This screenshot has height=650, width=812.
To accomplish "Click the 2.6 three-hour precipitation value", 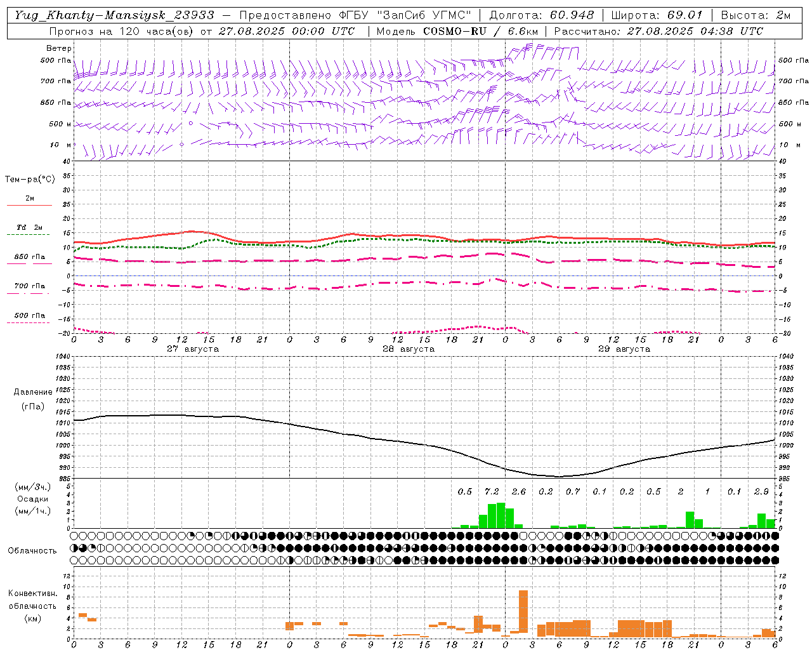I will click(519, 492).
